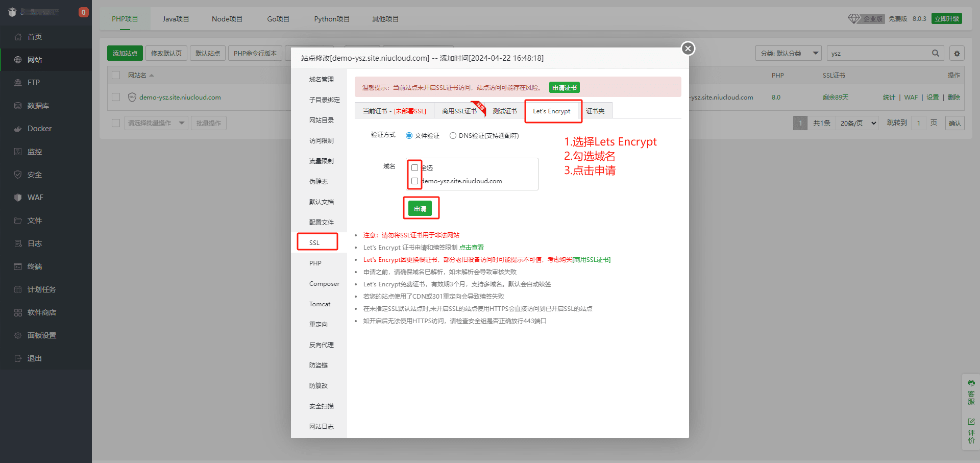Check the select-all domains checkbox

point(414,167)
